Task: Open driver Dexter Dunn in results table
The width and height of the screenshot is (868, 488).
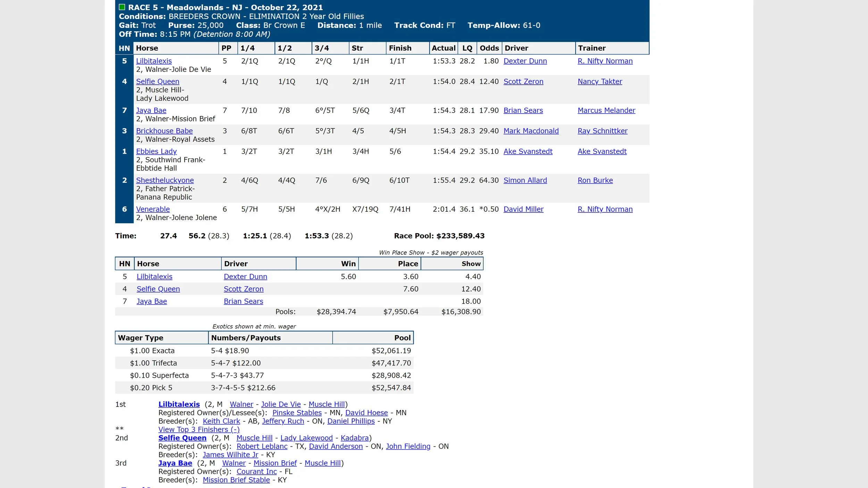Action: pos(525,61)
